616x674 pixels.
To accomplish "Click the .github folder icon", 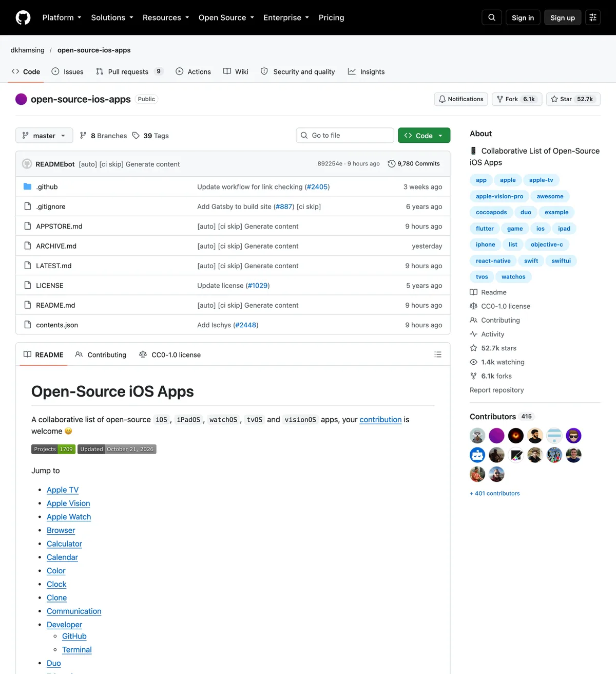I will coord(28,186).
